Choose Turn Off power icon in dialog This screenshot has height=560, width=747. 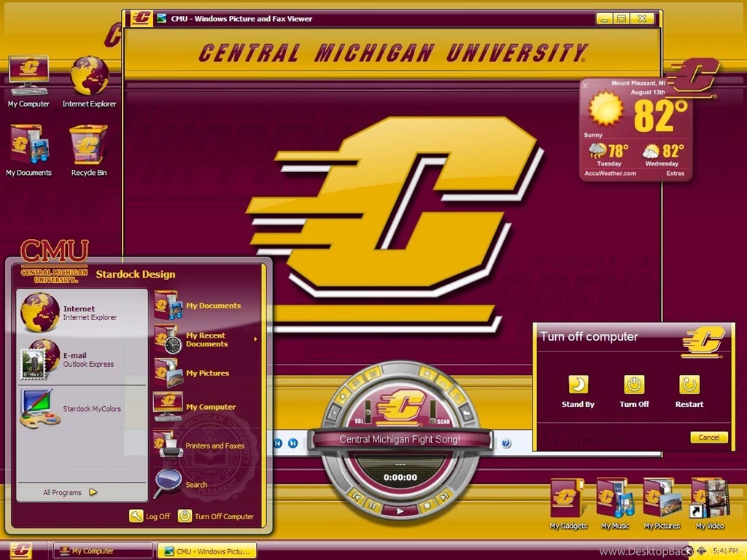pos(634,385)
